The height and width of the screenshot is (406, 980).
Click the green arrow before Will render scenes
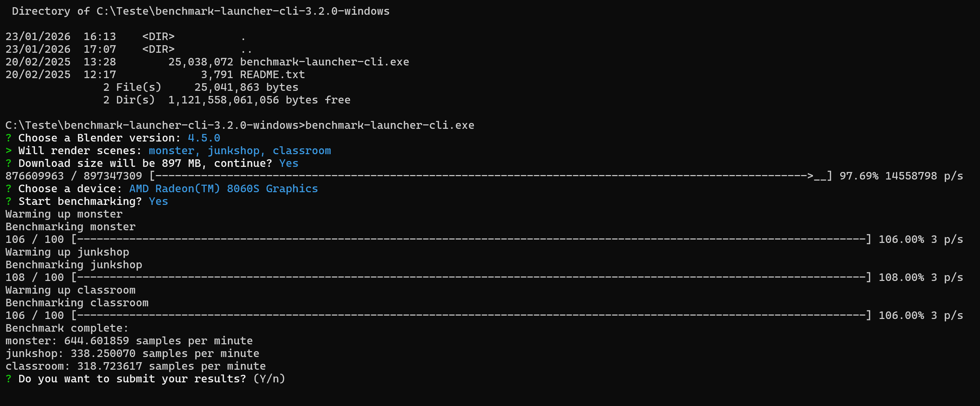[8, 150]
